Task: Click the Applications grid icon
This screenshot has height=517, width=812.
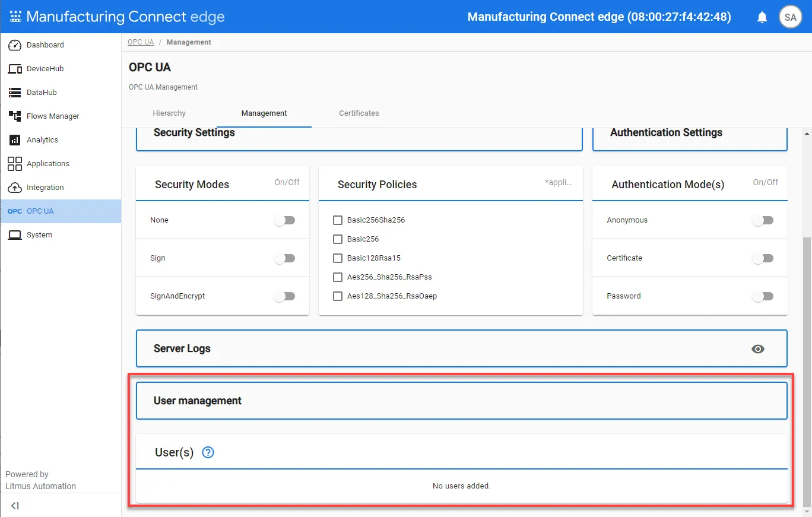Action: point(15,164)
